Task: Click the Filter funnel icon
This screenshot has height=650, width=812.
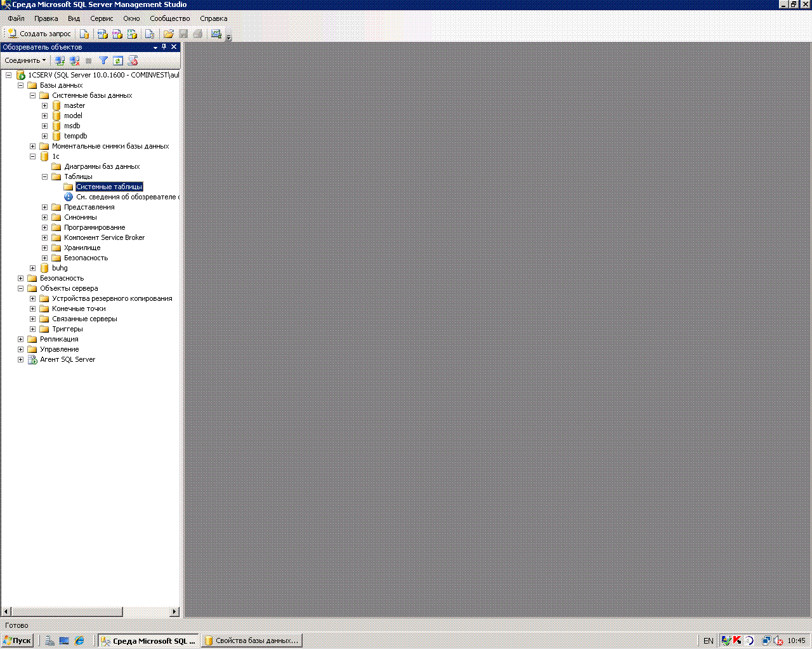Action: point(103,60)
